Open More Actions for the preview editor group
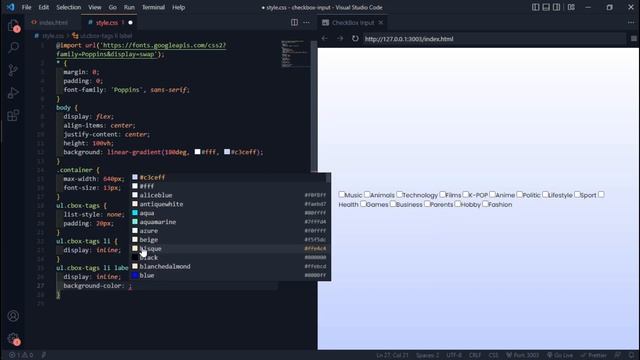Screen dimensions: 640x360 tap(631, 22)
